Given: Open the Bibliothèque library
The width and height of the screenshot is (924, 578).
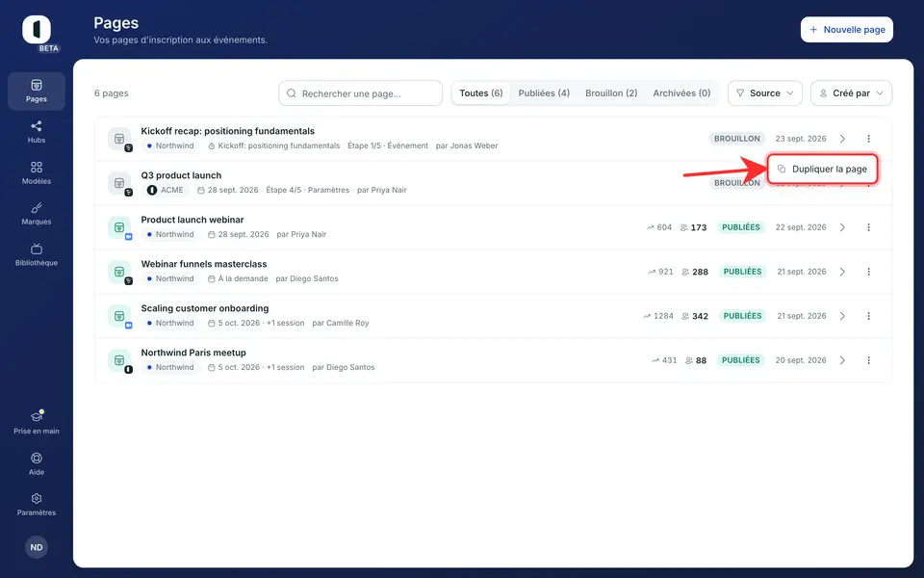Looking at the screenshot, I should 36,254.
